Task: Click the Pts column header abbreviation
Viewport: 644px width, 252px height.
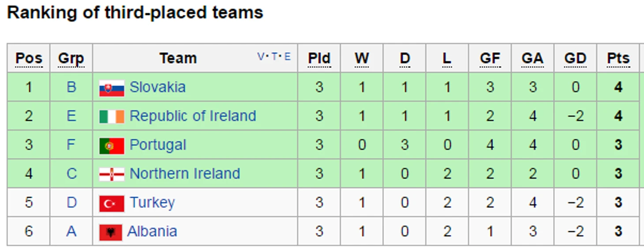Action: point(618,58)
